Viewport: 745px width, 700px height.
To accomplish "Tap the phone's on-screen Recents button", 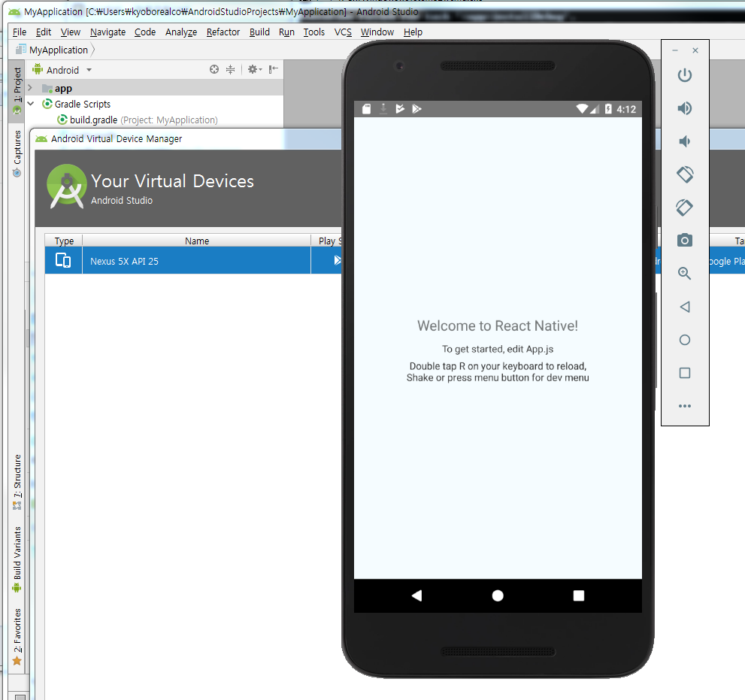I will [x=578, y=595].
